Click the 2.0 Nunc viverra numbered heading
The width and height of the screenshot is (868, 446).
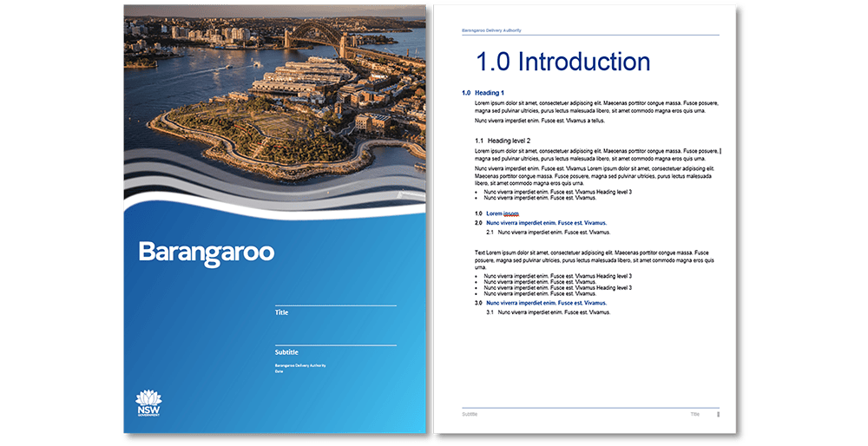coord(541,223)
